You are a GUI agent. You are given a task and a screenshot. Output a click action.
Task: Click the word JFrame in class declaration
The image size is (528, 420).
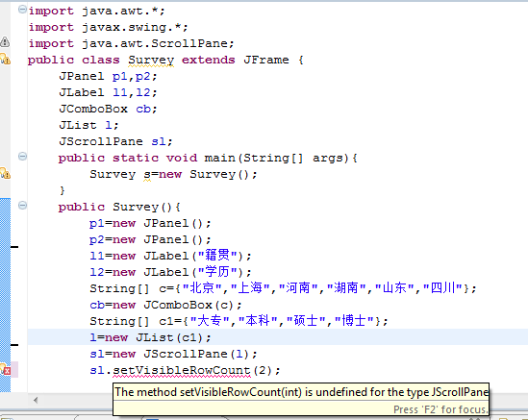[266, 60]
